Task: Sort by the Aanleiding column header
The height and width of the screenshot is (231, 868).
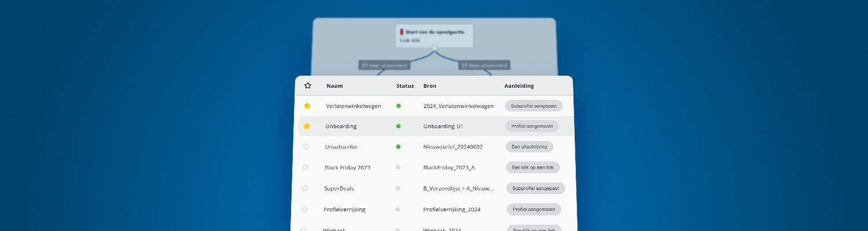Action: 518,86
